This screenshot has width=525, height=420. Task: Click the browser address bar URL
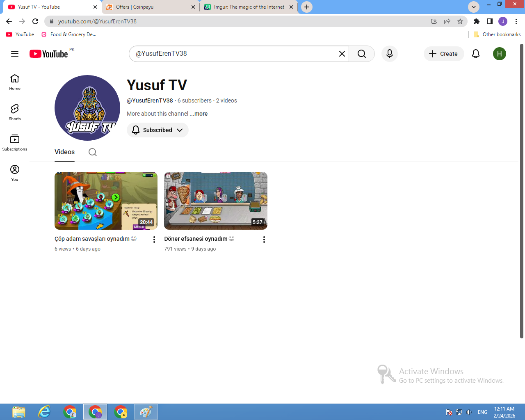[x=97, y=21]
